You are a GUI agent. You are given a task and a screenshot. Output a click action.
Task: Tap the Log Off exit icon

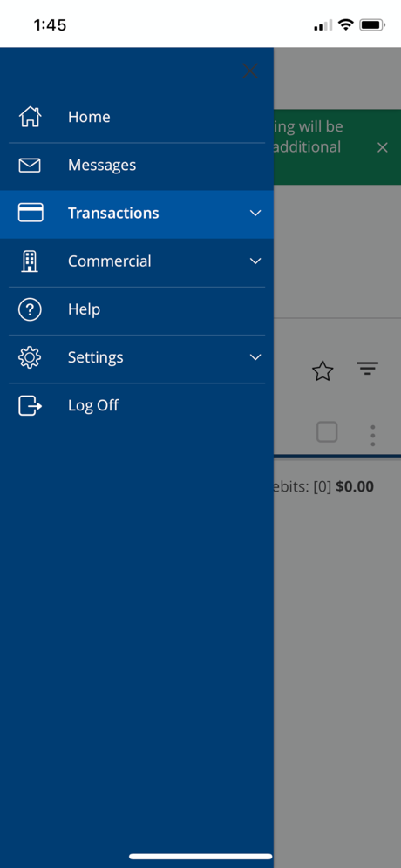click(x=30, y=405)
